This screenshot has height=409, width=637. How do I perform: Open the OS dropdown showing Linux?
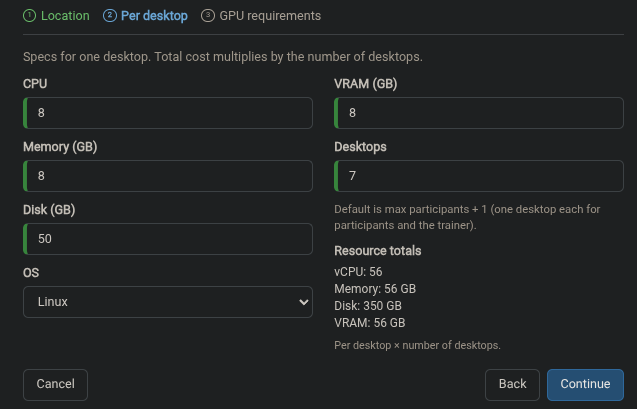tap(168, 302)
